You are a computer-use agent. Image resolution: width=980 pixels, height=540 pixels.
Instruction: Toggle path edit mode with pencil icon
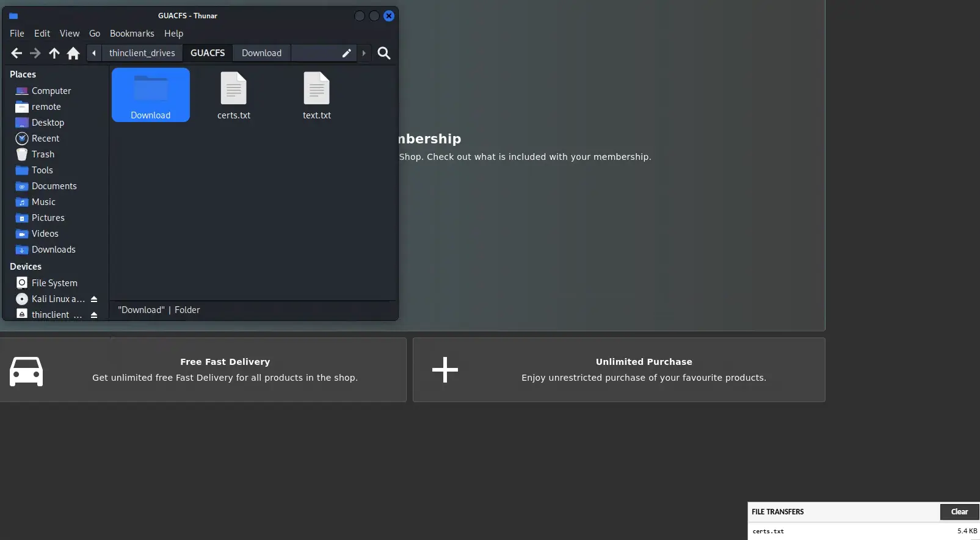click(x=346, y=53)
